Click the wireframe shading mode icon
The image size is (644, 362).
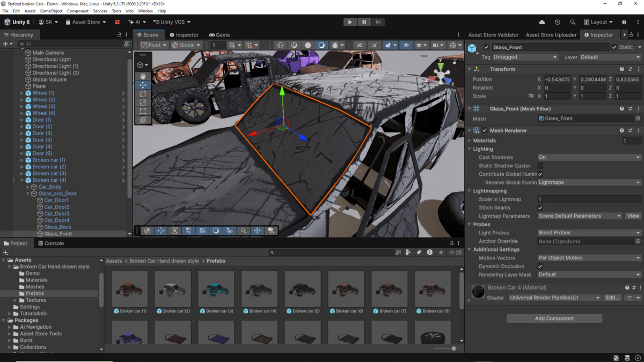[x=280, y=45]
